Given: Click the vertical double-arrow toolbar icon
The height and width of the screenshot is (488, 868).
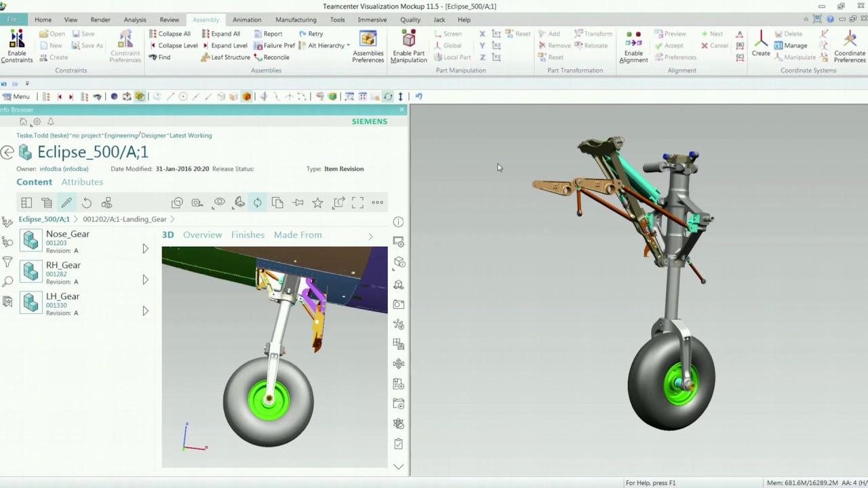Looking at the screenshot, I should coord(400,96).
